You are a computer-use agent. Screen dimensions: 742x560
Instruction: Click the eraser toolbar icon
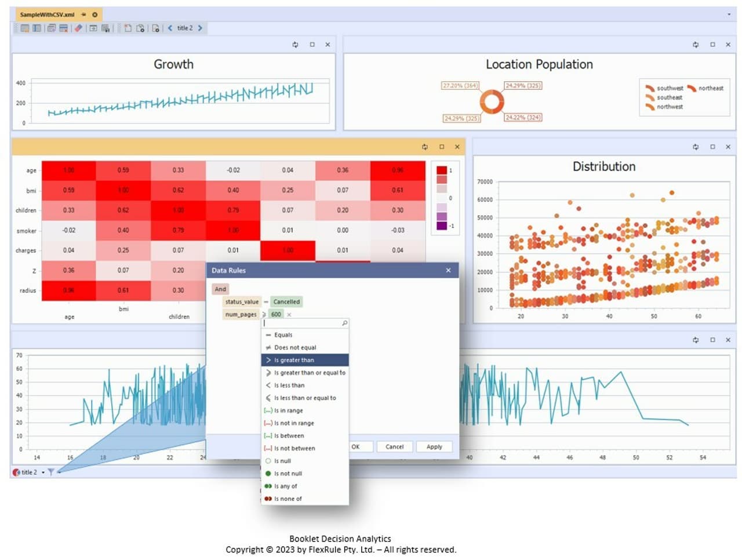(79, 28)
